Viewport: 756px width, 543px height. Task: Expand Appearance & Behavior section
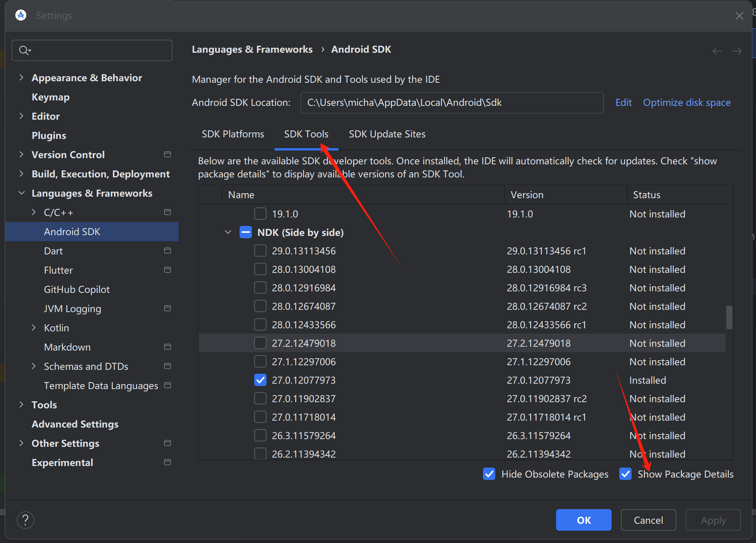[22, 77]
